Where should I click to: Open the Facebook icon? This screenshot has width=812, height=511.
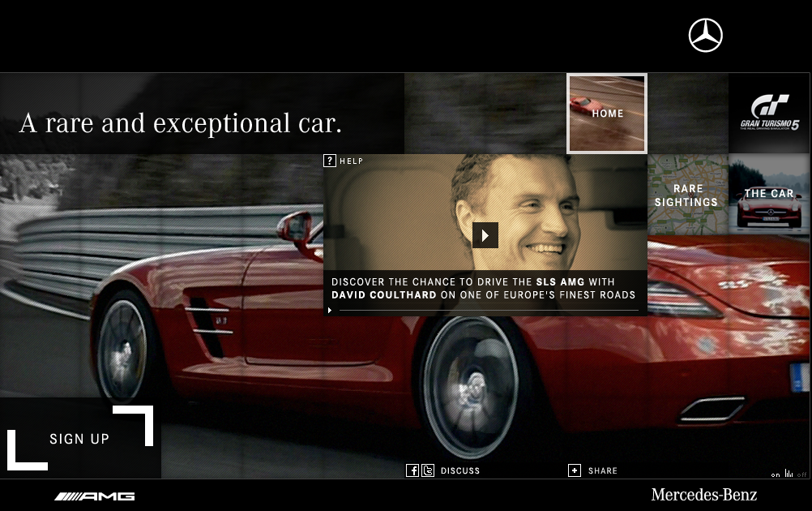click(412, 470)
